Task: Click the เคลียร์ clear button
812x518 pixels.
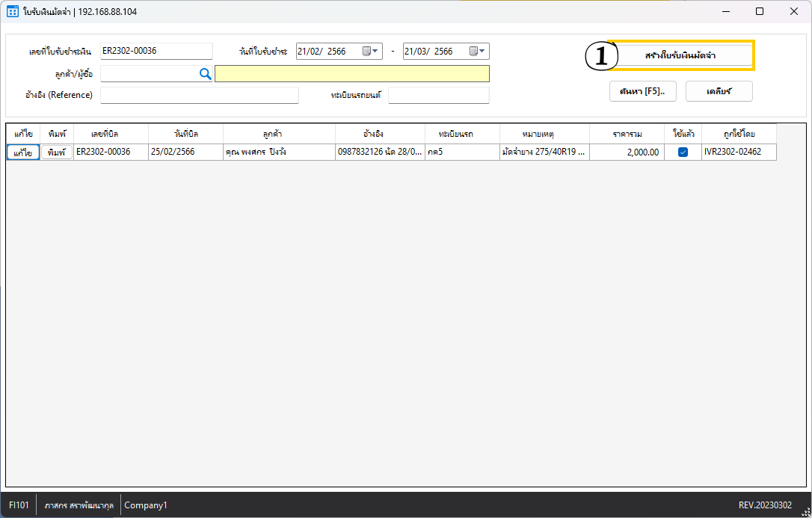Action: click(x=719, y=91)
